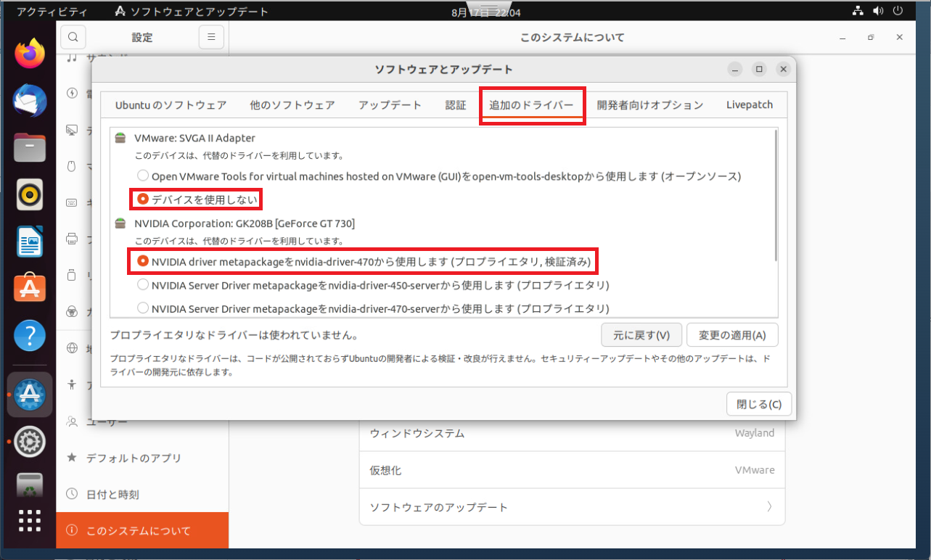Click the color icon in Settings sidebar
The height and width of the screenshot is (560, 931).
[x=72, y=311]
